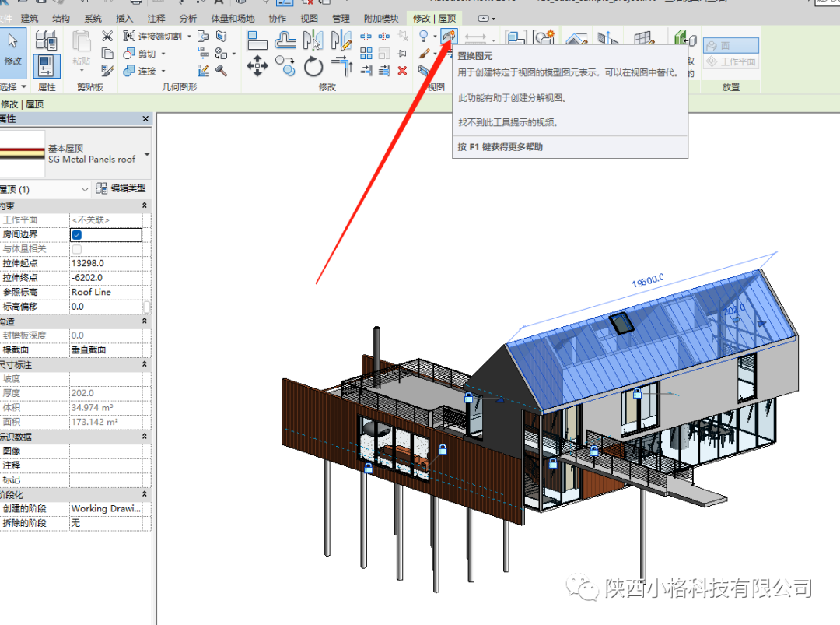Click the 椽截面 垂直截面 value
The width and height of the screenshot is (840, 625).
106,350
